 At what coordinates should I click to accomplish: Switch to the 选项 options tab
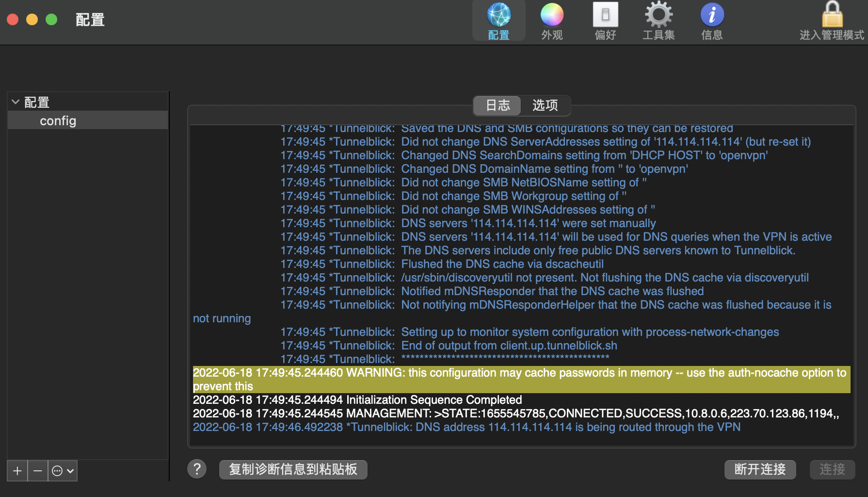(545, 105)
